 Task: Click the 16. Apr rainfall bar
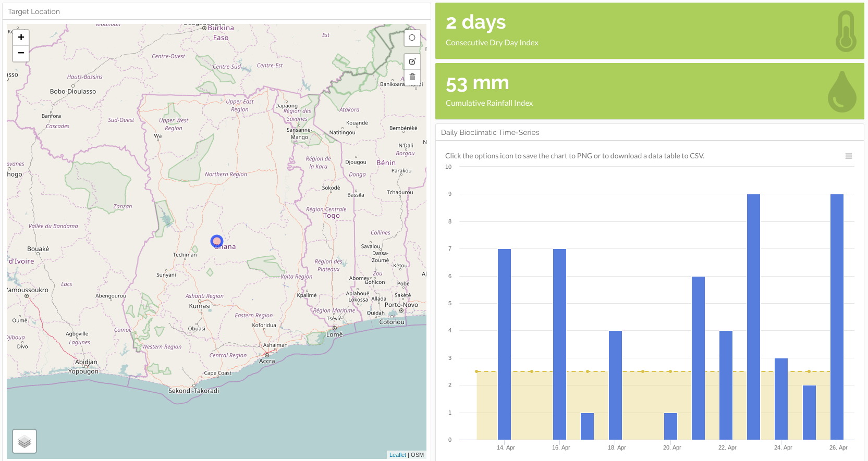point(559,344)
